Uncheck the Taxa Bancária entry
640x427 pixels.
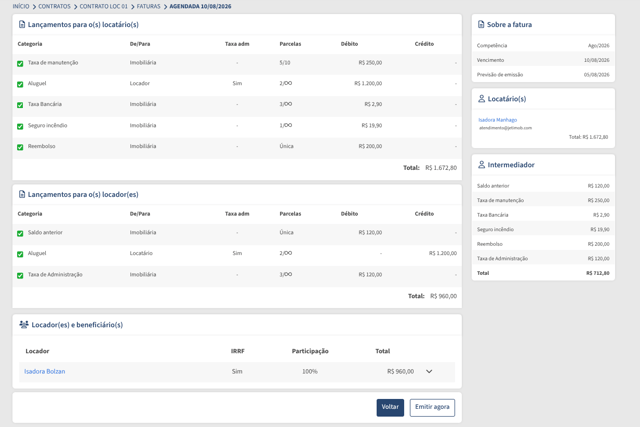pyautogui.click(x=20, y=105)
